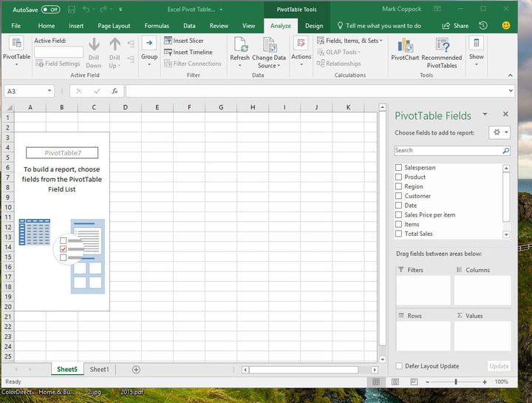This screenshot has height=403, width=532.
Task: Adjust the zoom slider in the status bar
Action: [x=456, y=382]
